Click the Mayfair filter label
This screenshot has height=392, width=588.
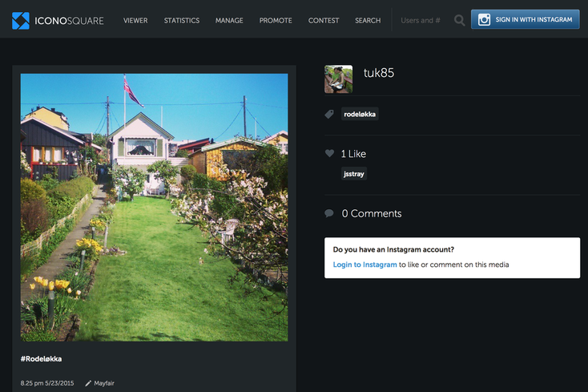104,383
